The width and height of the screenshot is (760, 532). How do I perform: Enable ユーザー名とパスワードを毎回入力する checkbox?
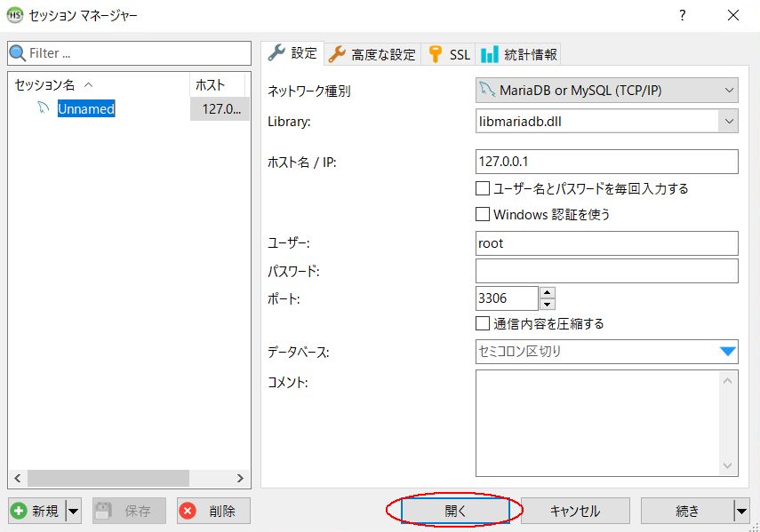(483, 188)
